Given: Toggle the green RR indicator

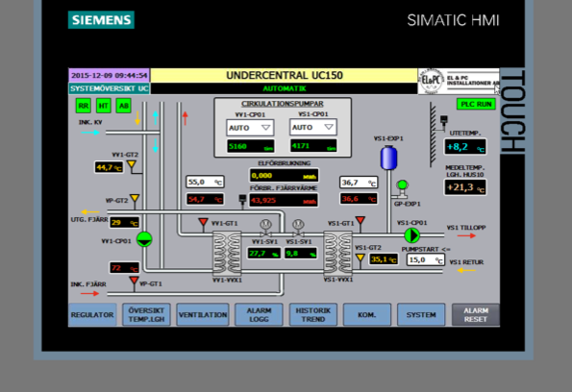Looking at the screenshot, I should [x=84, y=106].
